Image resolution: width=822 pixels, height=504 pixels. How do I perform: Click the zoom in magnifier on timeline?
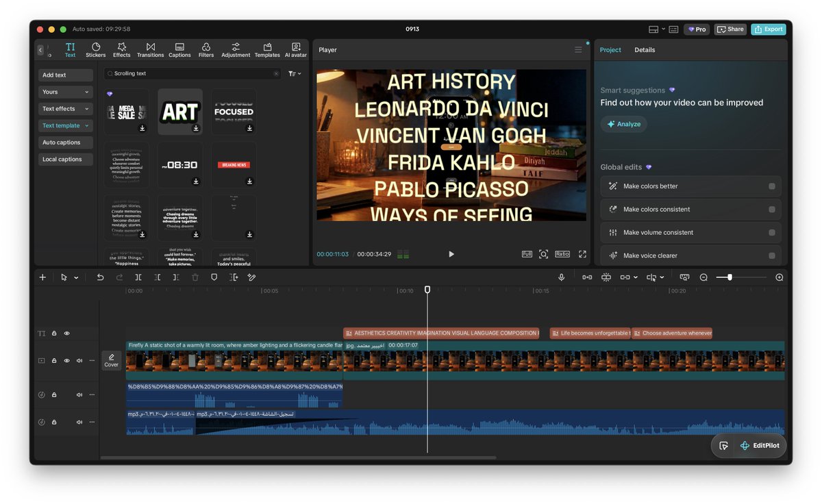pos(780,277)
